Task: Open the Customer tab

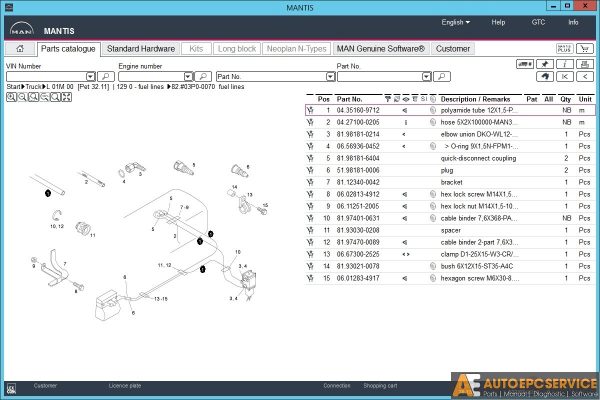Action: (x=453, y=49)
